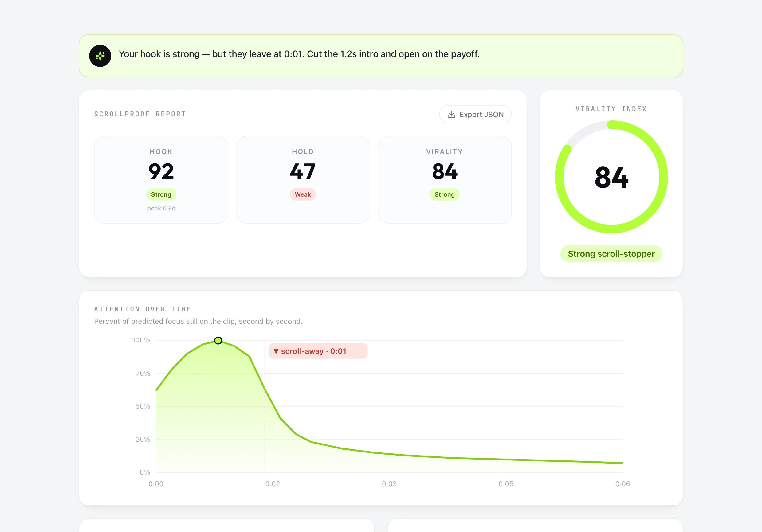The height and width of the screenshot is (532, 762).
Task: Click the peak 0.8s note
Action: pos(161,209)
